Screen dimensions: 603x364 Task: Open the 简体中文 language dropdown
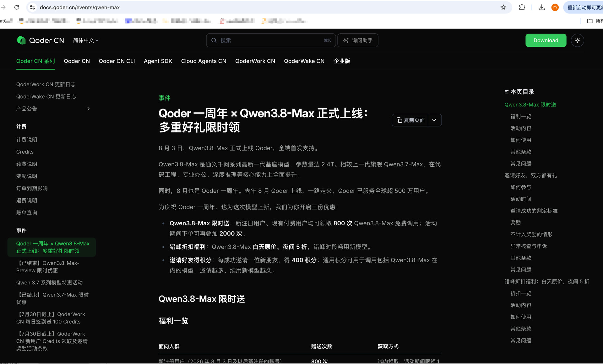click(x=86, y=40)
